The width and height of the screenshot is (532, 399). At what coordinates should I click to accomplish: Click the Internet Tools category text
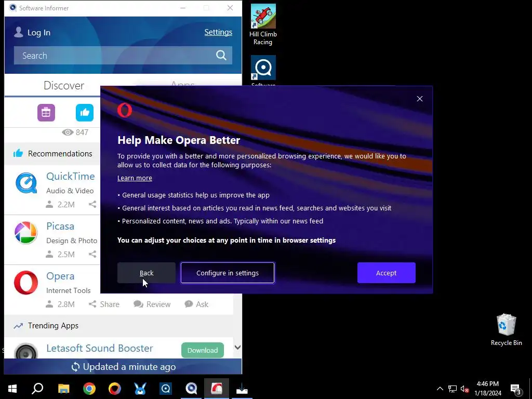tap(68, 290)
